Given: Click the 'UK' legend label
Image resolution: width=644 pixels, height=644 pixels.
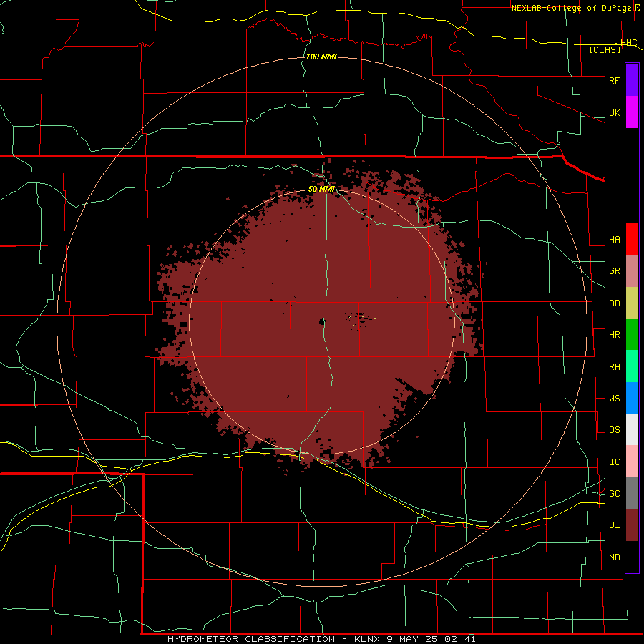Looking at the screenshot, I should pos(614,113).
